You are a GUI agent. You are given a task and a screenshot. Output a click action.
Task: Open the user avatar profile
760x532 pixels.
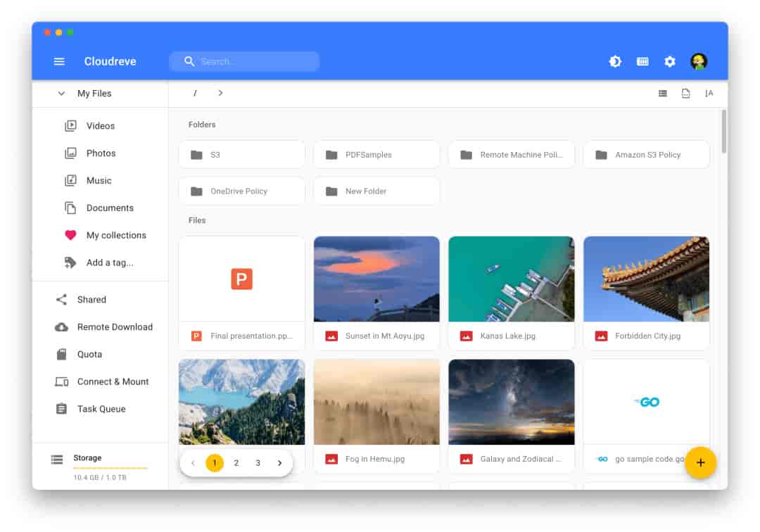698,62
